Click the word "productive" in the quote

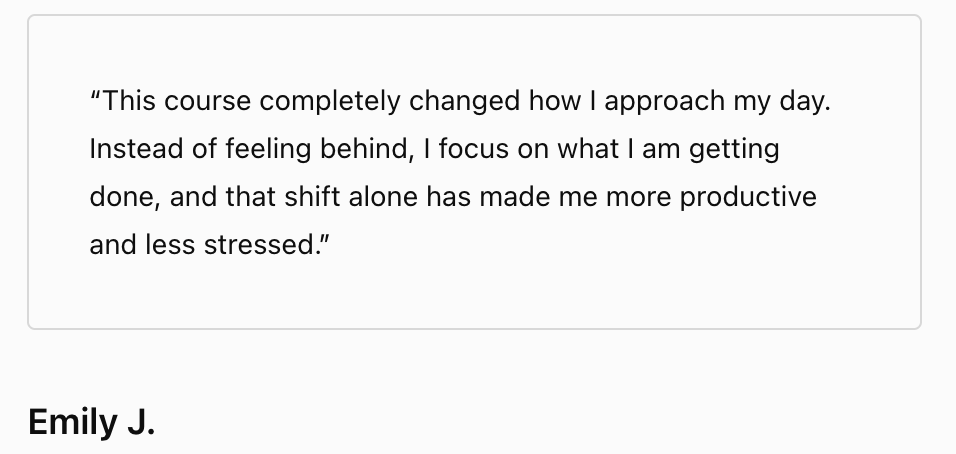(x=748, y=197)
